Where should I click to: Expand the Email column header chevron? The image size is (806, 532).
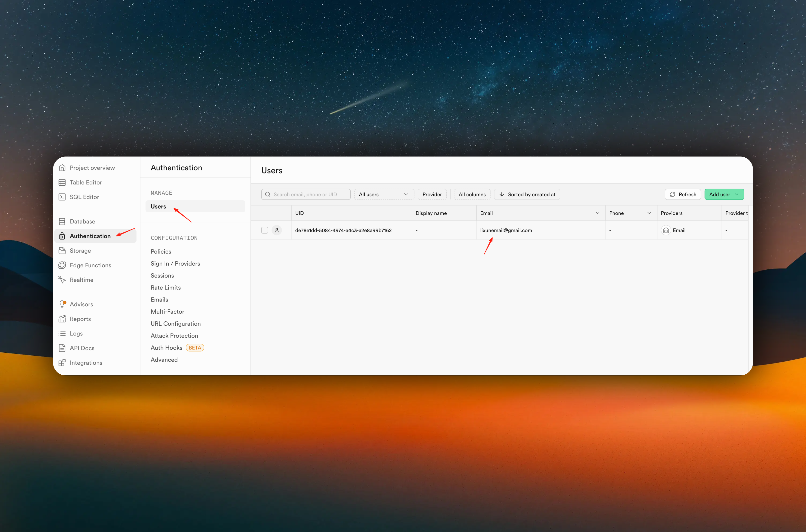[597, 213]
